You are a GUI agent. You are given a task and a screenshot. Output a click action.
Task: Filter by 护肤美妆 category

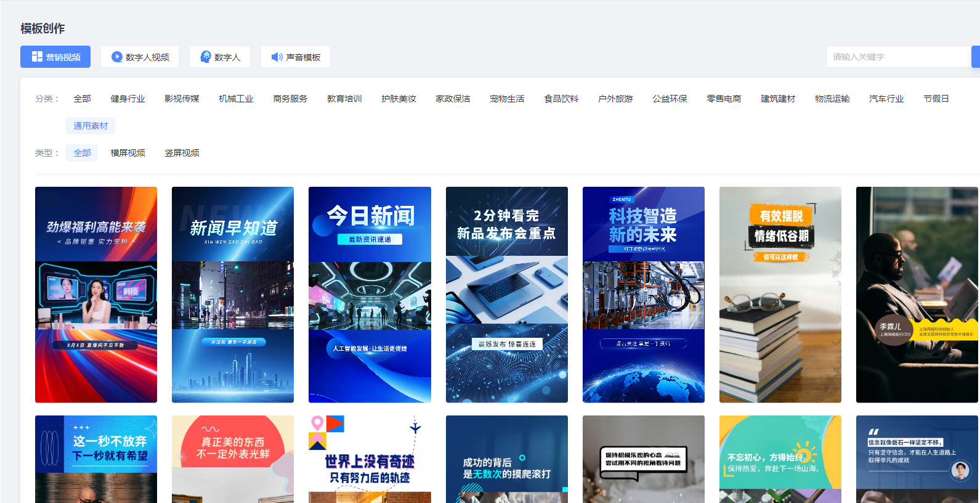[x=399, y=99]
